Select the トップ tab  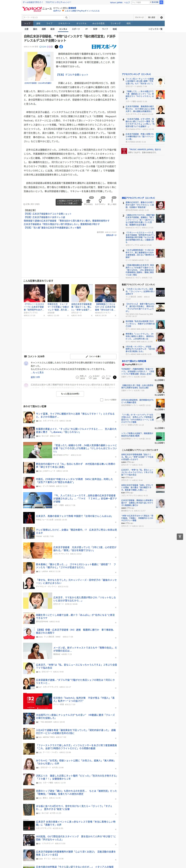tap(27, 24)
